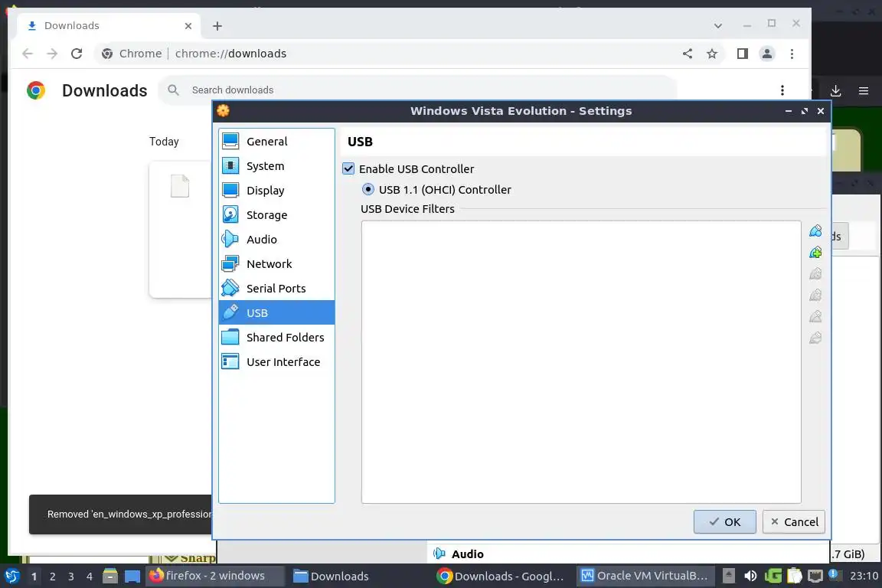
Task: Open Downloads page more actions menu
Action: [782, 90]
